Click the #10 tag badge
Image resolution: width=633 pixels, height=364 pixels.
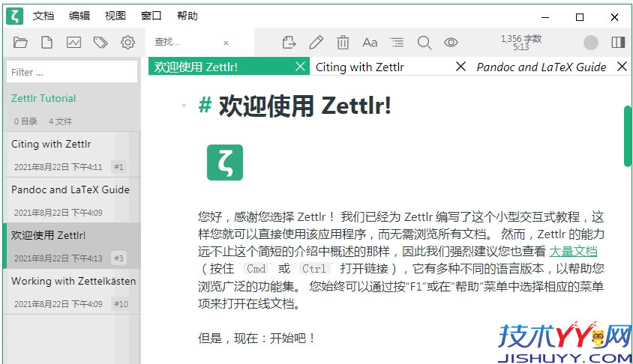[x=121, y=304]
